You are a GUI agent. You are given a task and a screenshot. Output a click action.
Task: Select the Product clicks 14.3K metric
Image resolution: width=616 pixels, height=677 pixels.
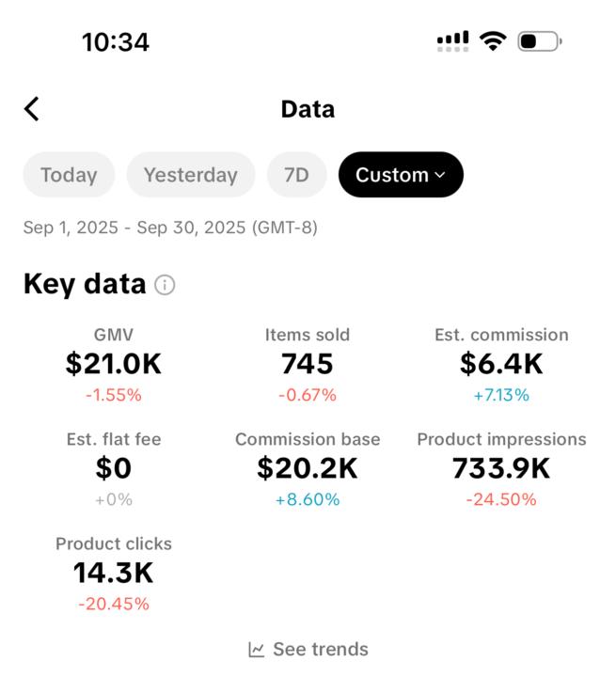click(x=114, y=573)
